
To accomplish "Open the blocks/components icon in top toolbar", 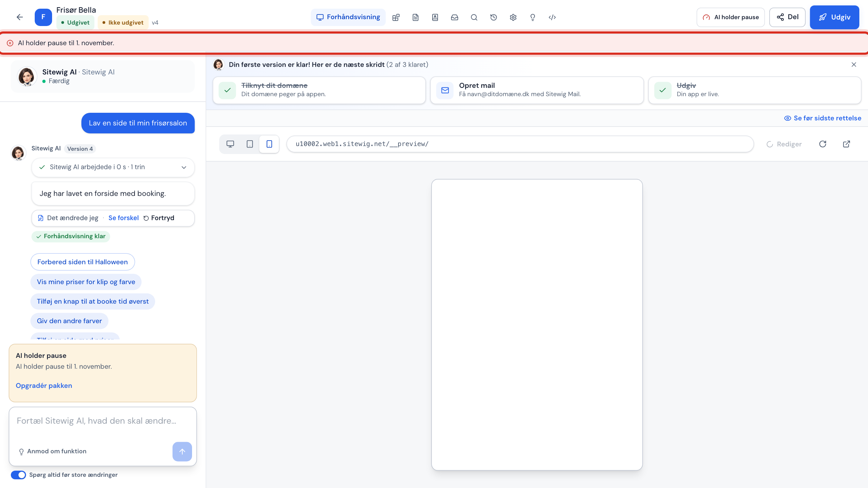I will [x=396, y=17].
